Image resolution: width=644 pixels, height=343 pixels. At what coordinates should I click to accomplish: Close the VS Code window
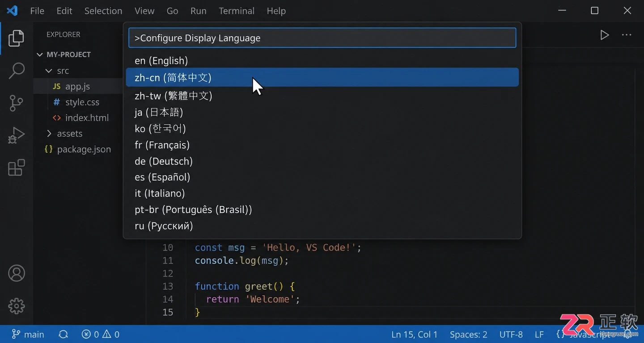[627, 11]
